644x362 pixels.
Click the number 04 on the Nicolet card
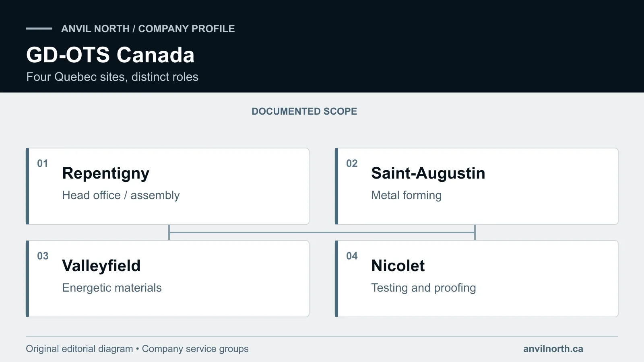pyautogui.click(x=352, y=256)
